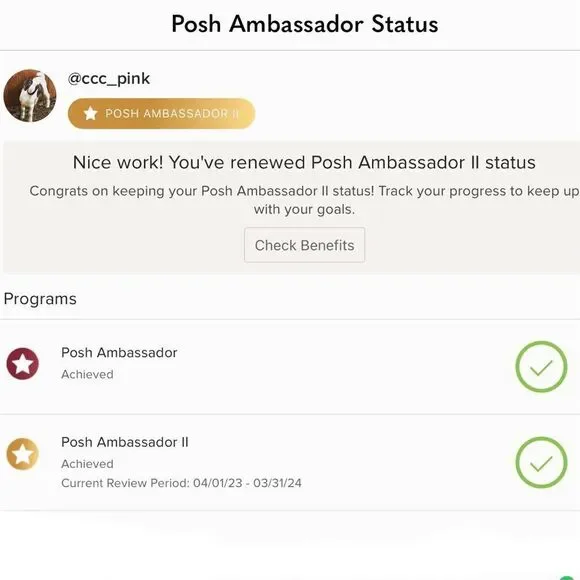Click the white star in gold badge
The width and height of the screenshot is (580, 580).
90,113
